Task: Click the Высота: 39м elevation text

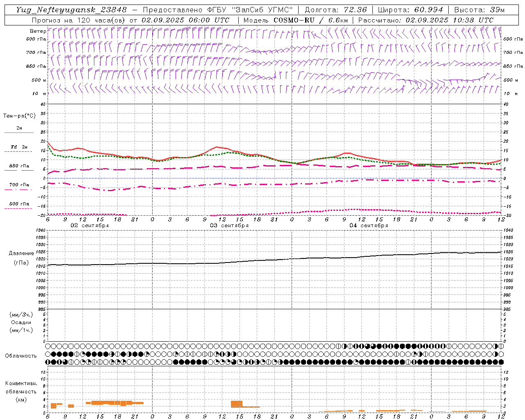Action: pyautogui.click(x=479, y=10)
